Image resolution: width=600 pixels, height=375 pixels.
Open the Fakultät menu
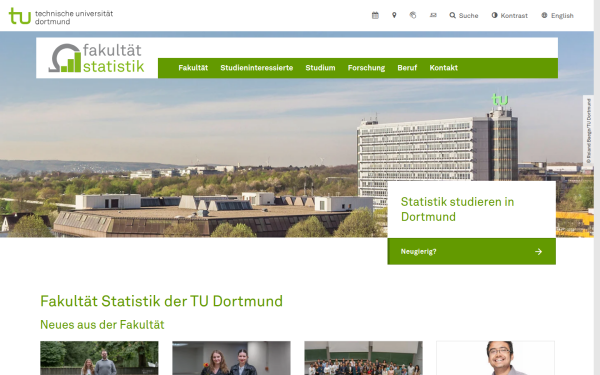click(193, 68)
